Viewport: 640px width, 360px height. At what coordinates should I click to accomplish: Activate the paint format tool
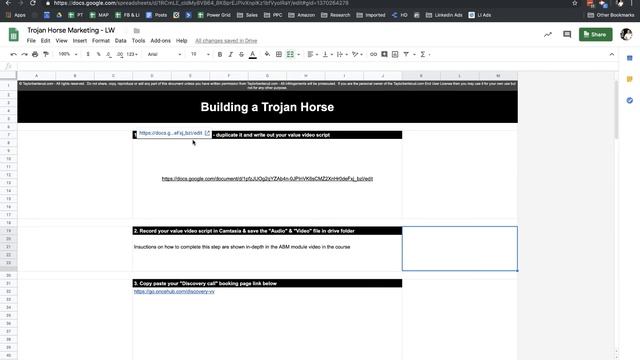pos(46,54)
